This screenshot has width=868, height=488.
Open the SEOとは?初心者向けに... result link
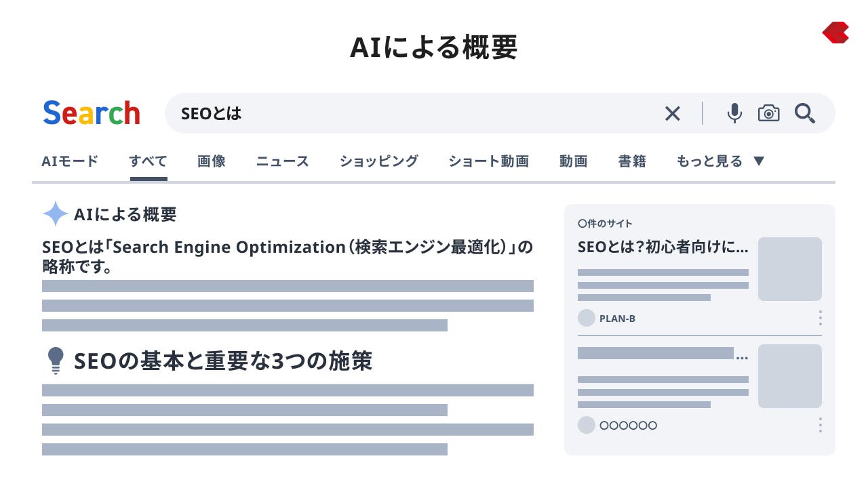[x=663, y=247]
